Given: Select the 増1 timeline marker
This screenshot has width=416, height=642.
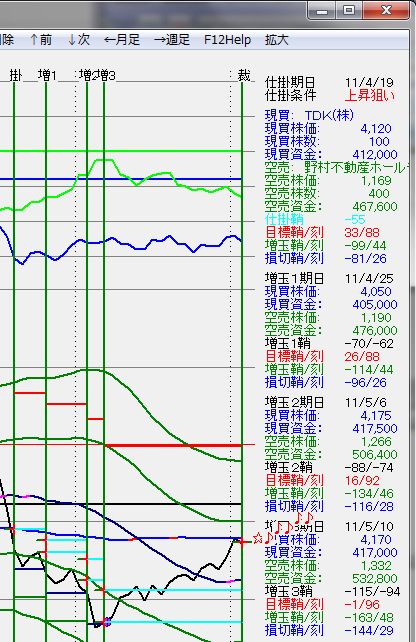Looking at the screenshot, I should pos(47,75).
